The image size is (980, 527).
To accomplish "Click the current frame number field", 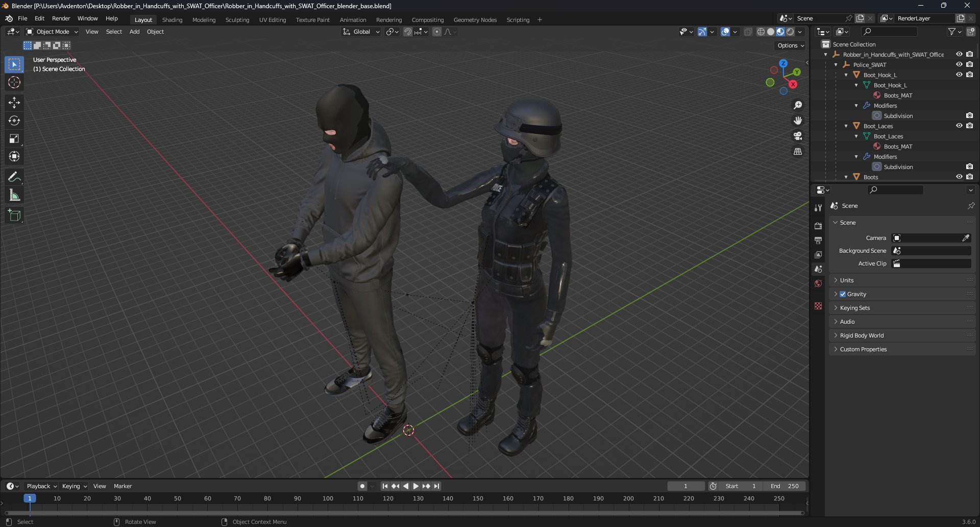I will point(685,486).
